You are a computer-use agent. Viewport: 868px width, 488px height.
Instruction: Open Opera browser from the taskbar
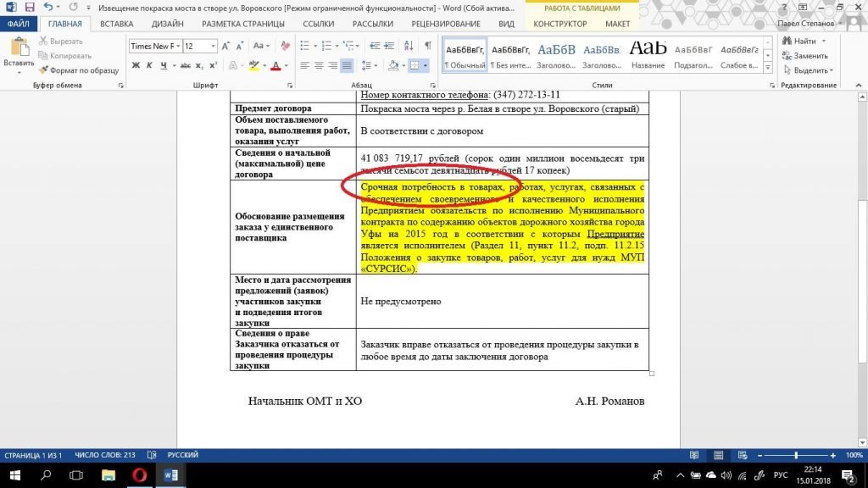pyautogui.click(x=139, y=475)
